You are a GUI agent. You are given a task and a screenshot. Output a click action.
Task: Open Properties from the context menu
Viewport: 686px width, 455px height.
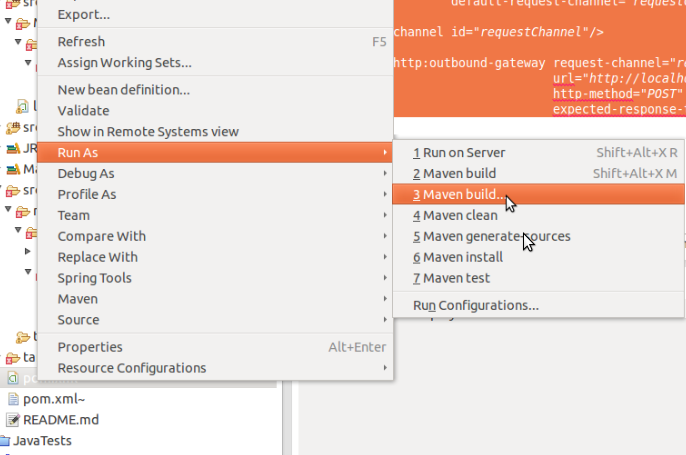[215, 347]
